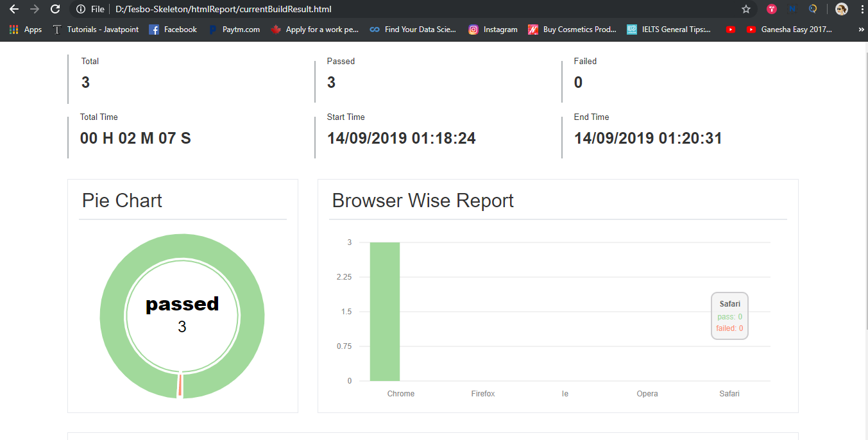Open the IELTS General Tips bookmark
This screenshot has height=440, width=868.
click(669, 29)
